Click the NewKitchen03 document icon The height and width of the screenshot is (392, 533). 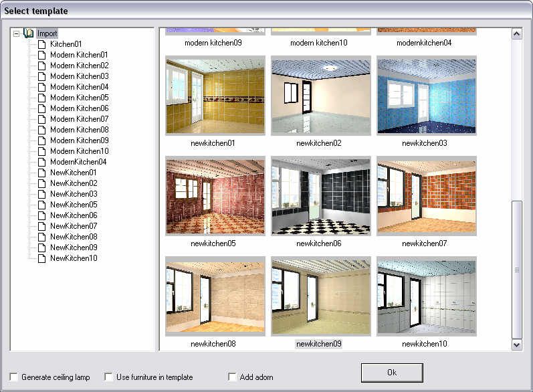[x=42, y=194]
